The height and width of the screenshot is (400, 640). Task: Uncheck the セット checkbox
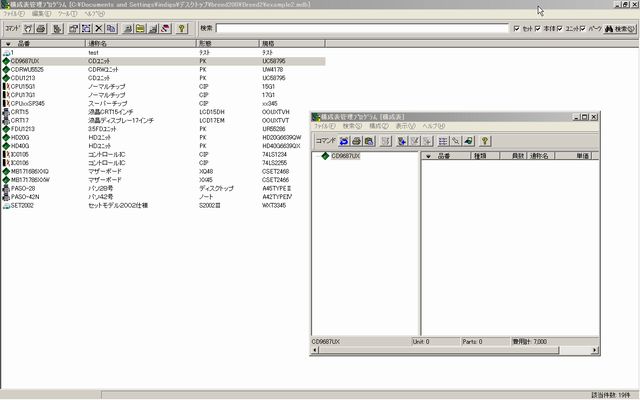coord(517,29)
